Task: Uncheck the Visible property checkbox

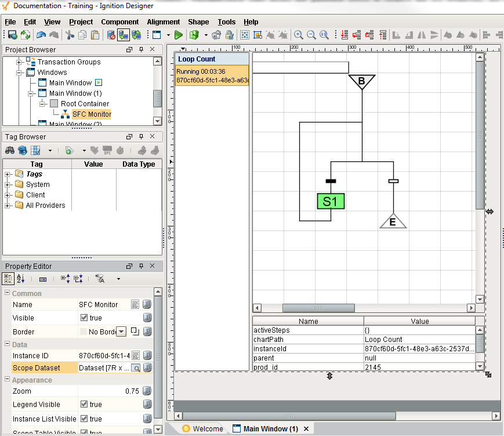Action: (84, 318)
